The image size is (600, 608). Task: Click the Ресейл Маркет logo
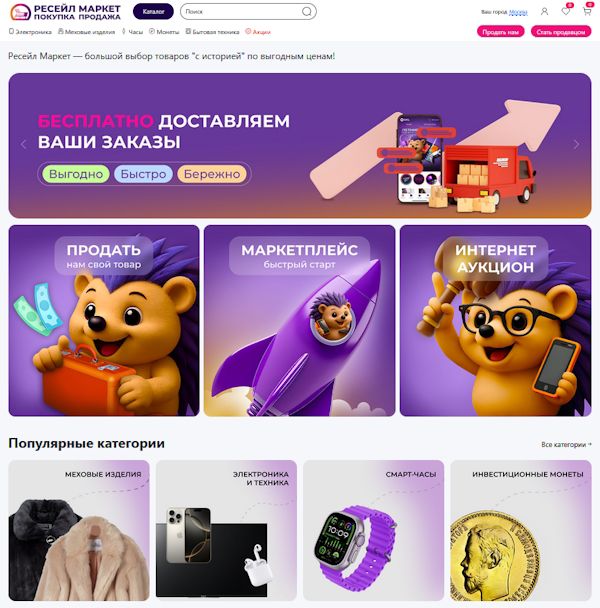pos(65,12)
